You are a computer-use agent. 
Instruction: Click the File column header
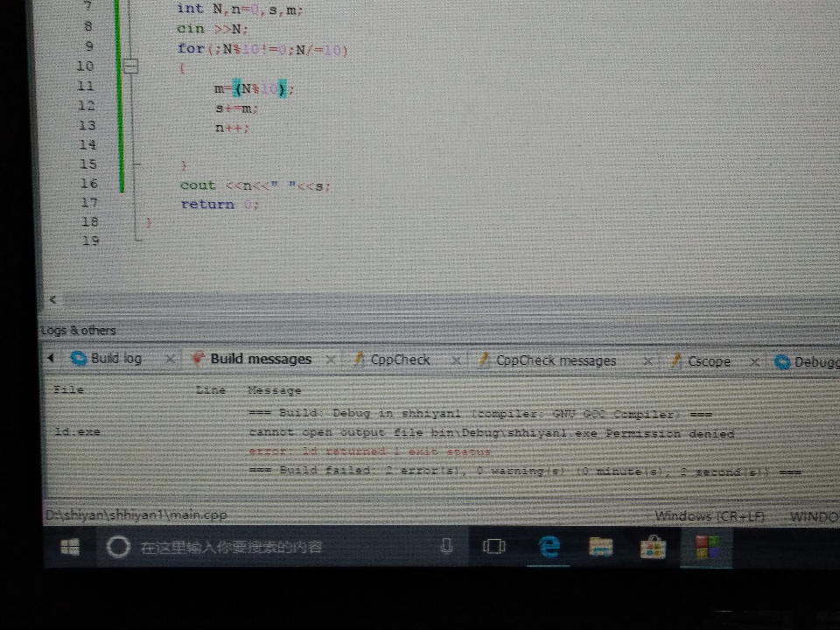pos(68,390)
